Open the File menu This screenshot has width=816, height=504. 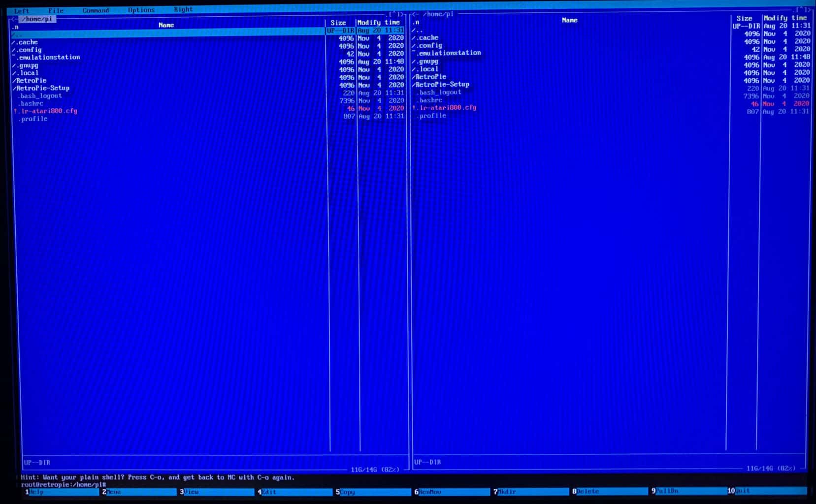point(56,10)
